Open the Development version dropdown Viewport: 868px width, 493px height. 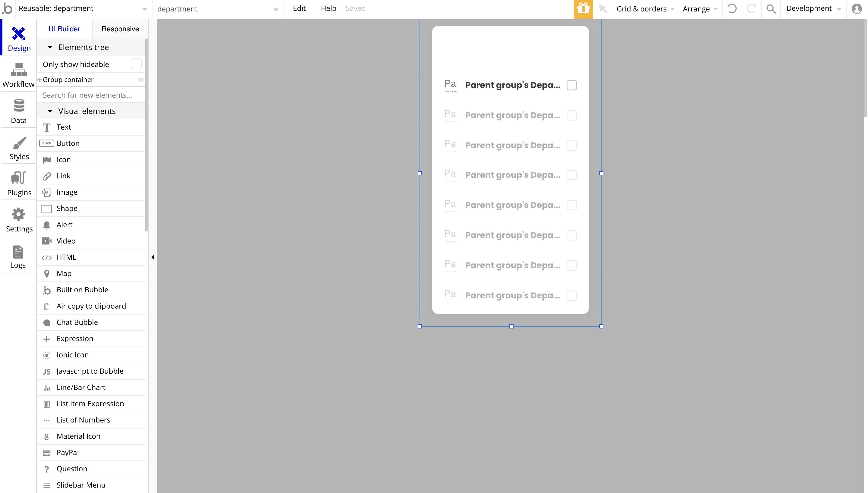click(813, 9)
